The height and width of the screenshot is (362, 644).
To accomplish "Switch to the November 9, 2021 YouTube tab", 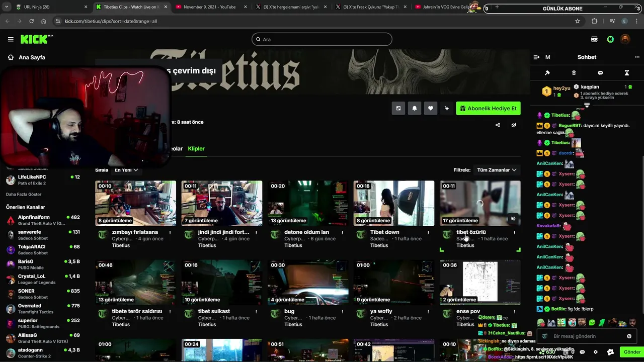I will tap(210, 7).
